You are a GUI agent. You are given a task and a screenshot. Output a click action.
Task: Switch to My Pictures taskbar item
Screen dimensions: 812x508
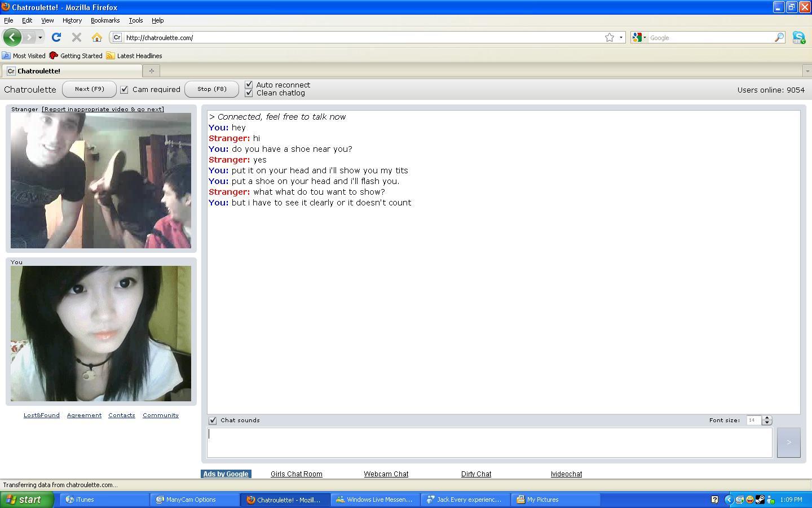555,500
